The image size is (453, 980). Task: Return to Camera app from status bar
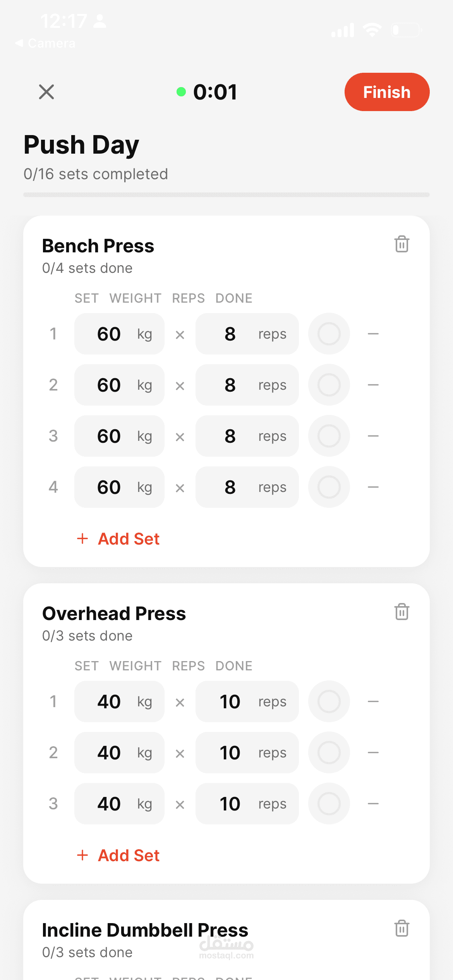(x=46, y=43)
